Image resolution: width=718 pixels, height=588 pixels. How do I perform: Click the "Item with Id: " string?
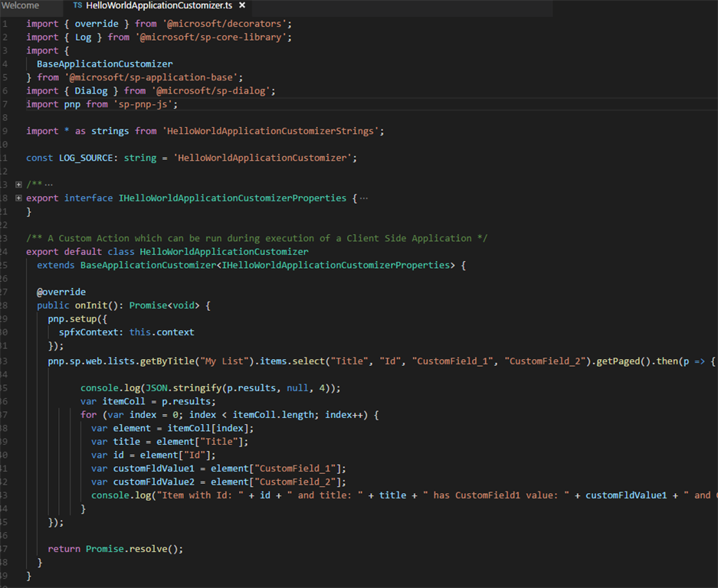(200, 495)
